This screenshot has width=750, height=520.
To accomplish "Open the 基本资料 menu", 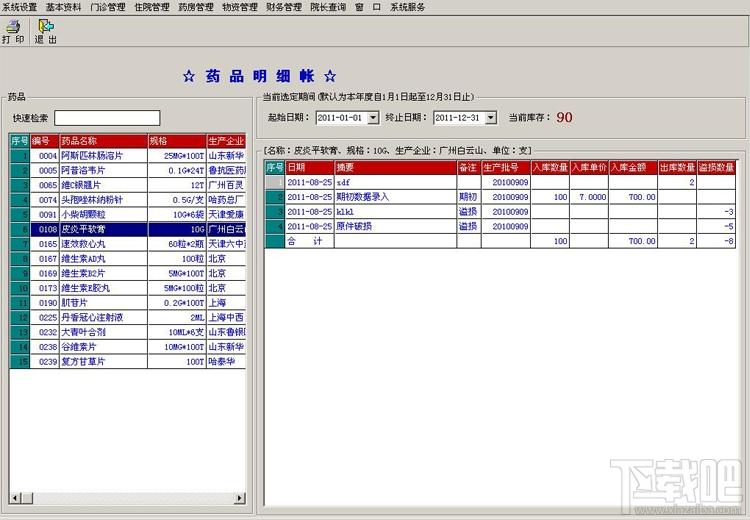I will tap(64, 7).
